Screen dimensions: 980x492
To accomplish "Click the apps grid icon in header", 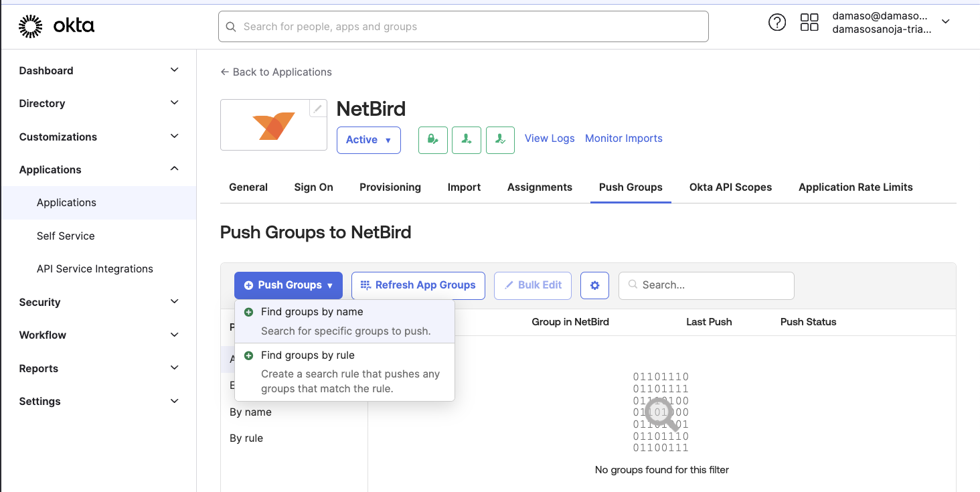I will pyautogui.click(x=809, y=22).
